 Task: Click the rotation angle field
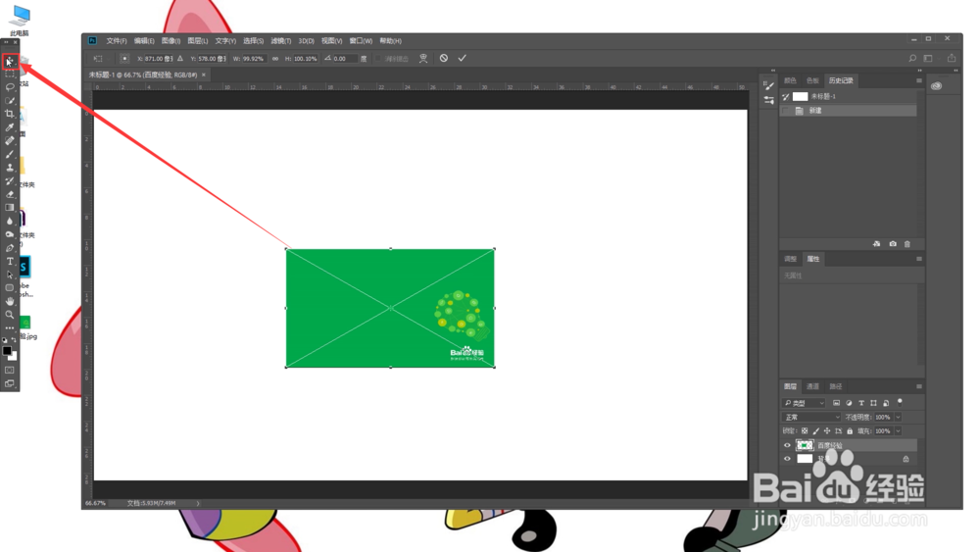pyautogui.click(x=344, y=58)
